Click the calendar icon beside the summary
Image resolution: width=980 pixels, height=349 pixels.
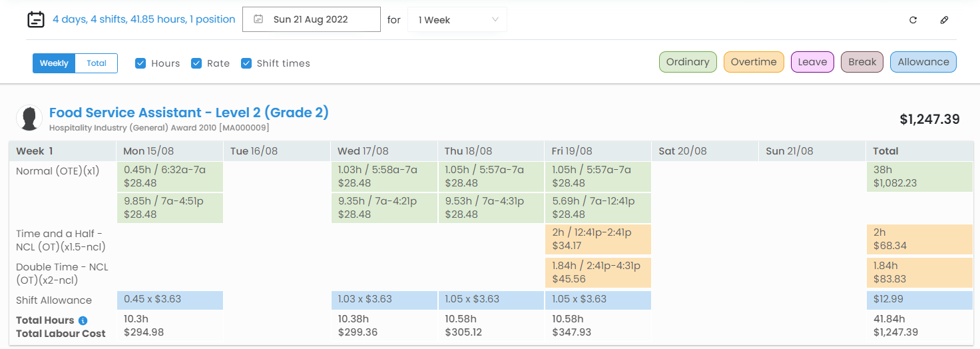pyautogui.click(x=36, y=20)
